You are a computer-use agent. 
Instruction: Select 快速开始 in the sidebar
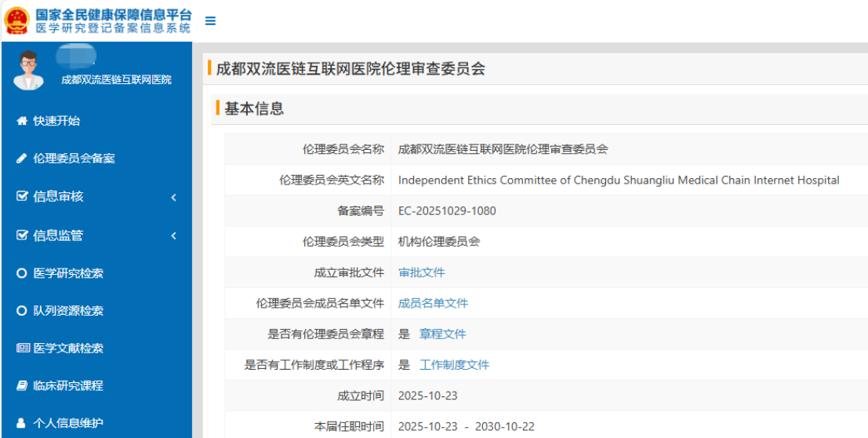pos(56,121)
